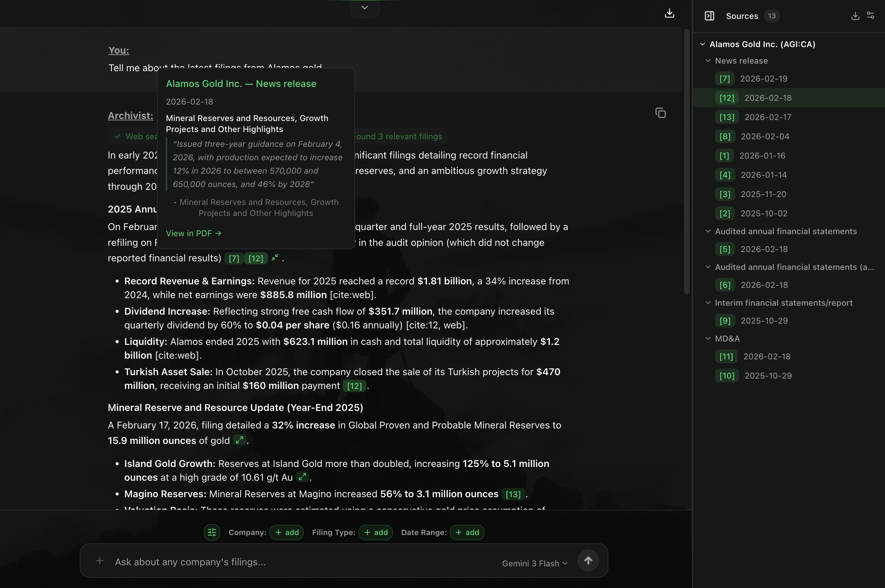Click citation [7] in the response text
This screenshot has height=588, width=885.
click(x=234, y=258)
